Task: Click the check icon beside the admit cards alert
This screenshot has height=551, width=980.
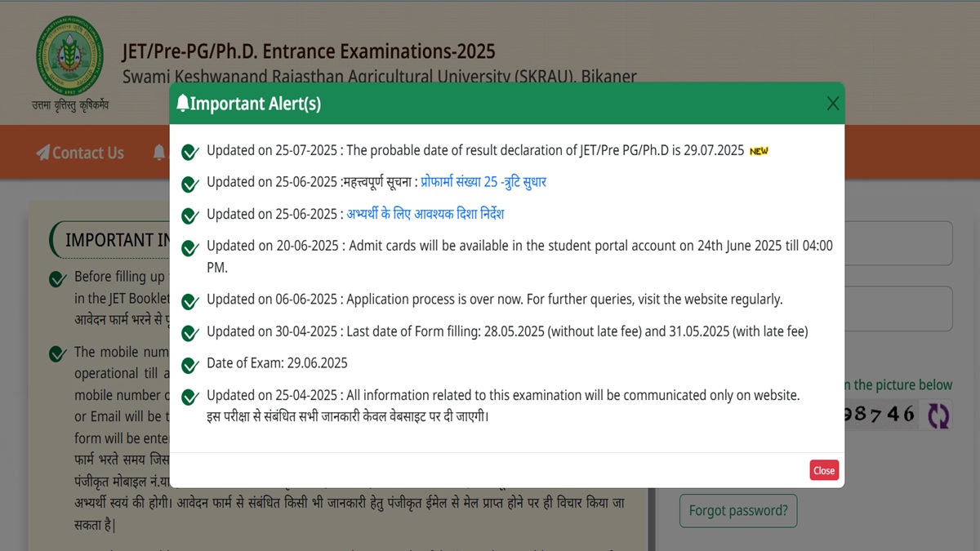Action: [x=189, y=247]
